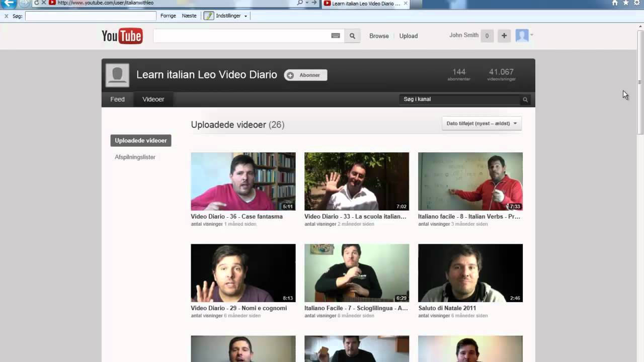Open the user avatar menu at top right

click(x=524, y=36)
